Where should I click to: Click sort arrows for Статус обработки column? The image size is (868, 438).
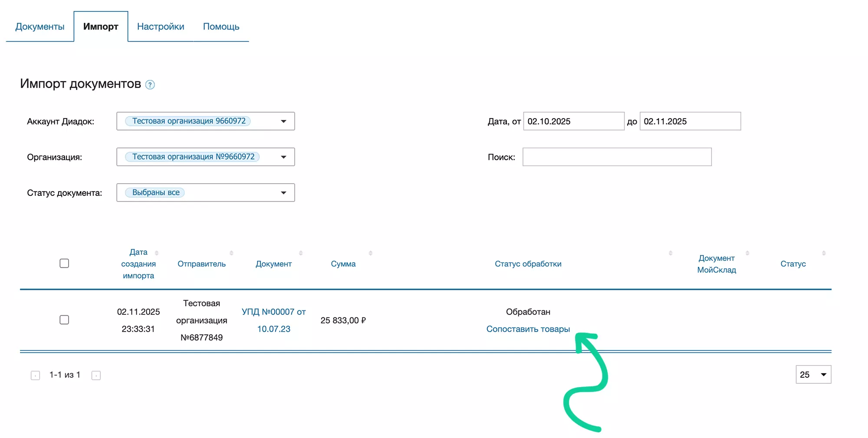coord(671,253)
